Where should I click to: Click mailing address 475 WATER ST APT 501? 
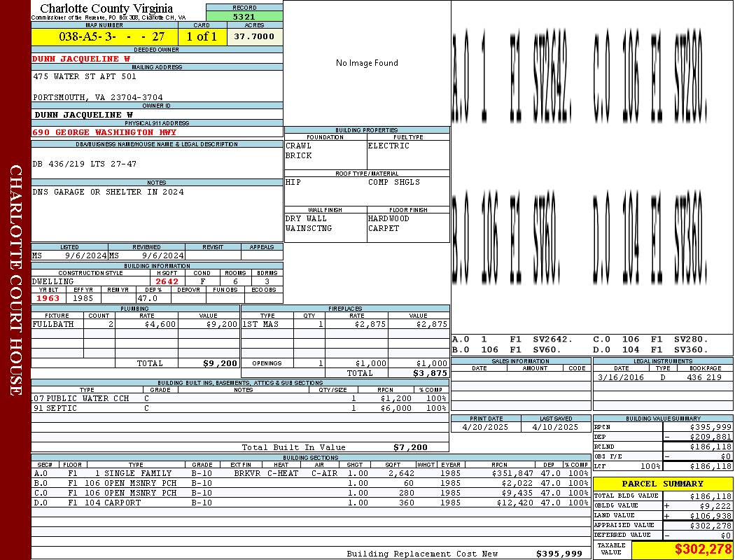[85, 76]
